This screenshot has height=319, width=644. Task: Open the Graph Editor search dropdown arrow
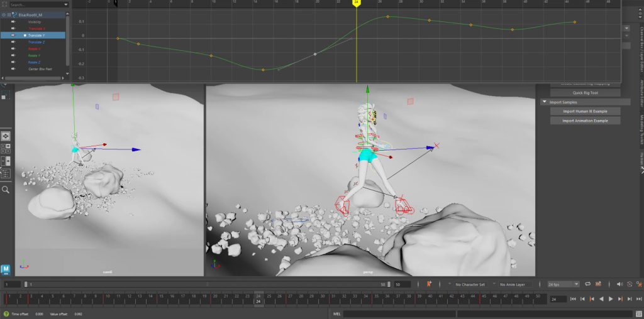pyautogui.click(x=66, y=5)
